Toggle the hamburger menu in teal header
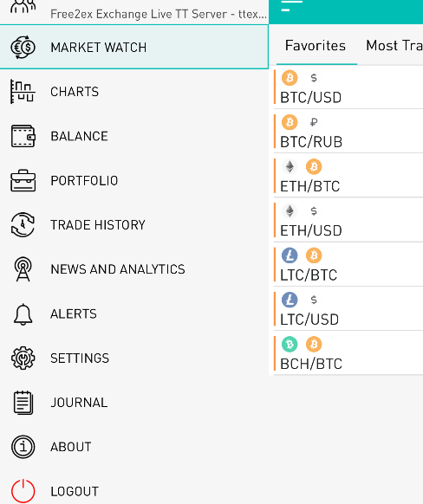The width and height of the screenshot is (423, 504). (291, 6)
